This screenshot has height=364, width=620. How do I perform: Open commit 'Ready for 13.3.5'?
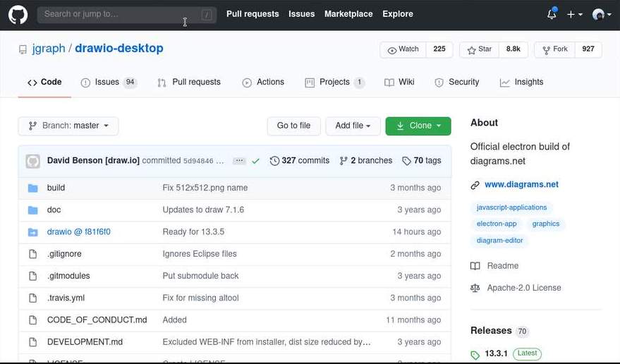pyautogui.click(x=193, y=232)
